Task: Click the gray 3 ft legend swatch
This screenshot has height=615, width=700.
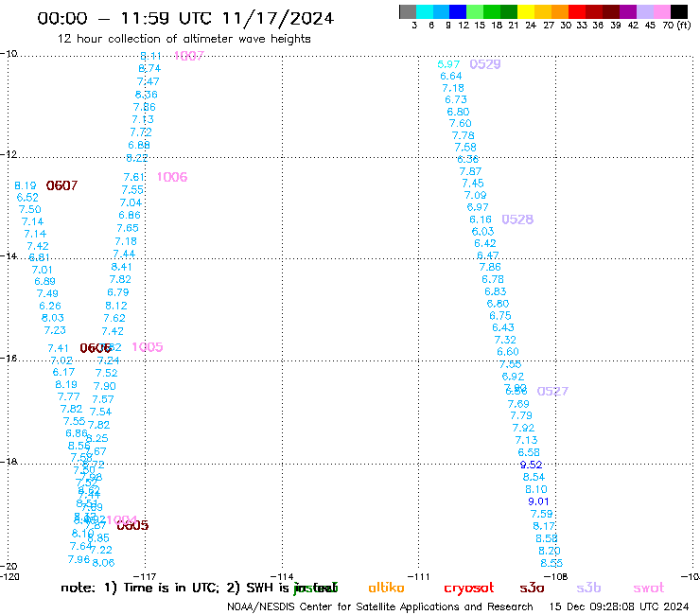Action: [x=408, y=11]
